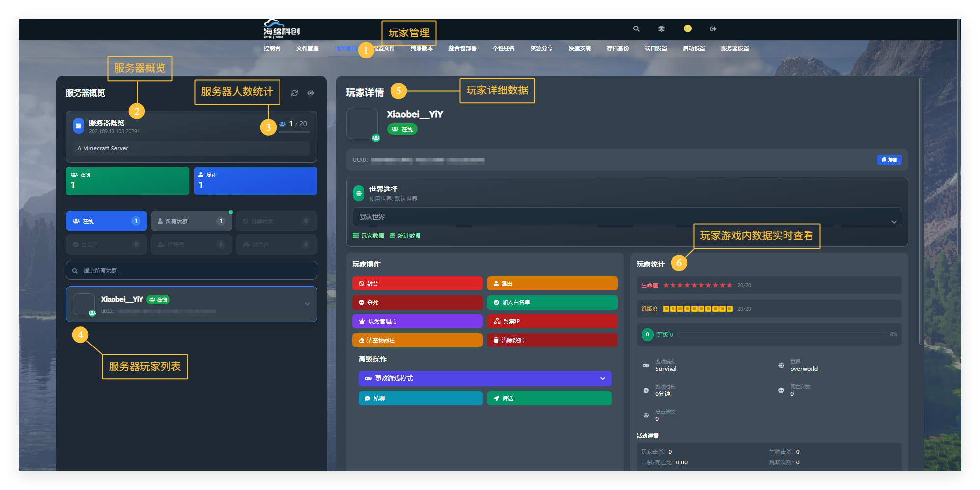Open the 默认世界 world dropdown
Image resolution: width=980 pixels, height=490 pixels.
(x=626, y=217)
